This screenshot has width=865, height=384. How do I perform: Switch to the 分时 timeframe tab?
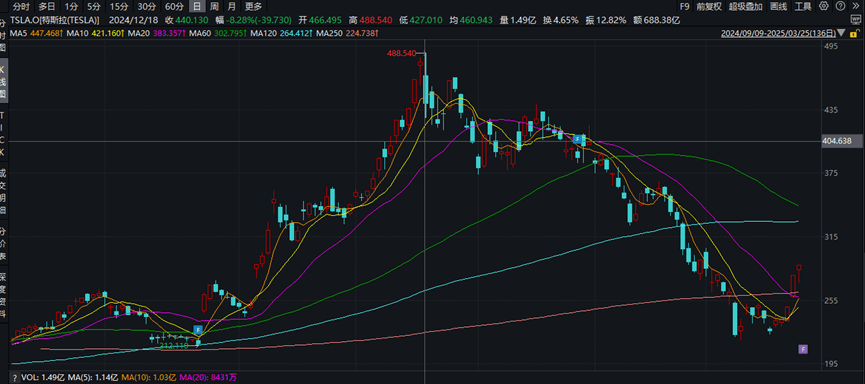[x=20, y=7]
